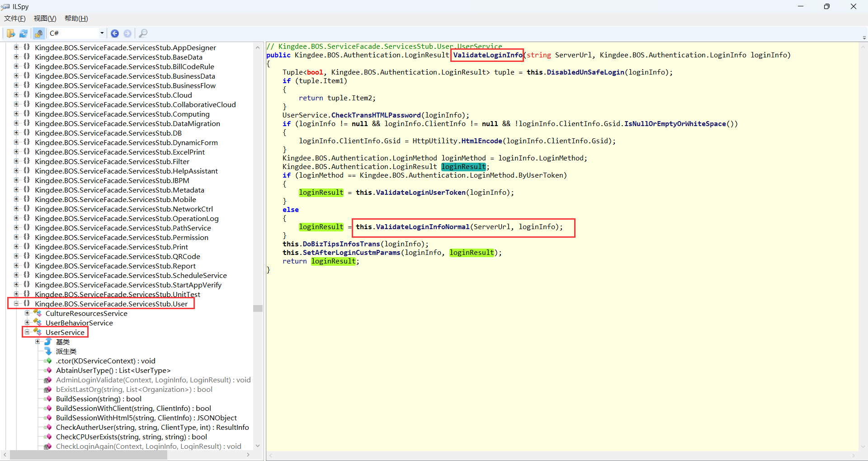Follow the CheckTransHTMLPassword method link
The width and height of the screenshot is (868, 461).
[x=376, y=115]
